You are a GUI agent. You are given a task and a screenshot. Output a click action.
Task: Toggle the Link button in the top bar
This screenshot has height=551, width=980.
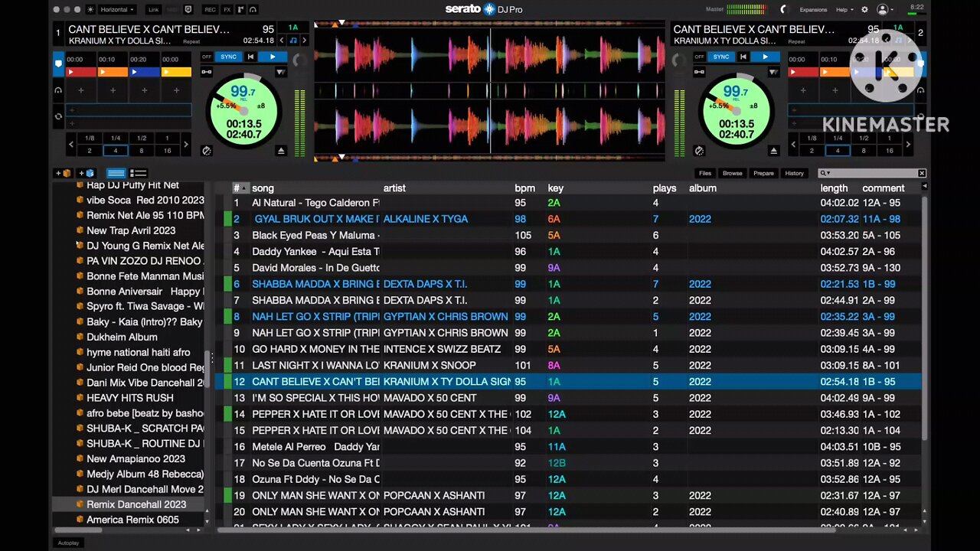point(153,10)
